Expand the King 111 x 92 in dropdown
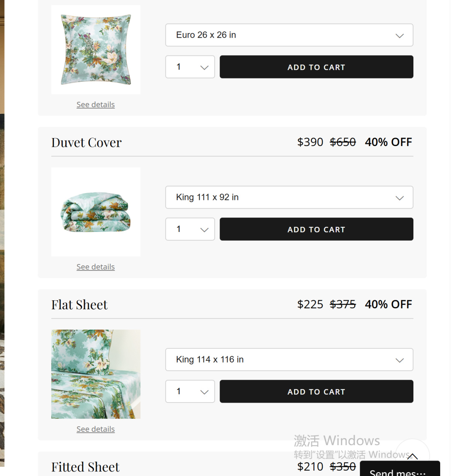The height and width of the screenshot is (476, 451). click(x=289, y=197)
